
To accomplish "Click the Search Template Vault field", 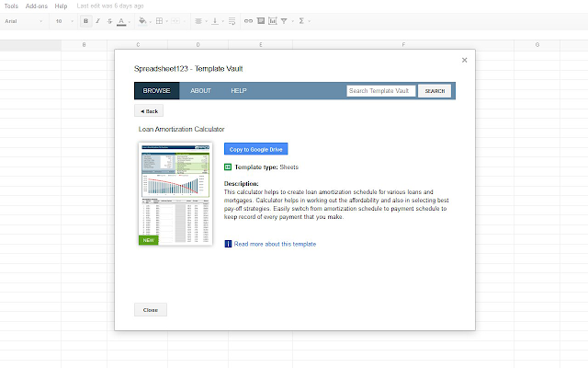I will tap(381, 91).
